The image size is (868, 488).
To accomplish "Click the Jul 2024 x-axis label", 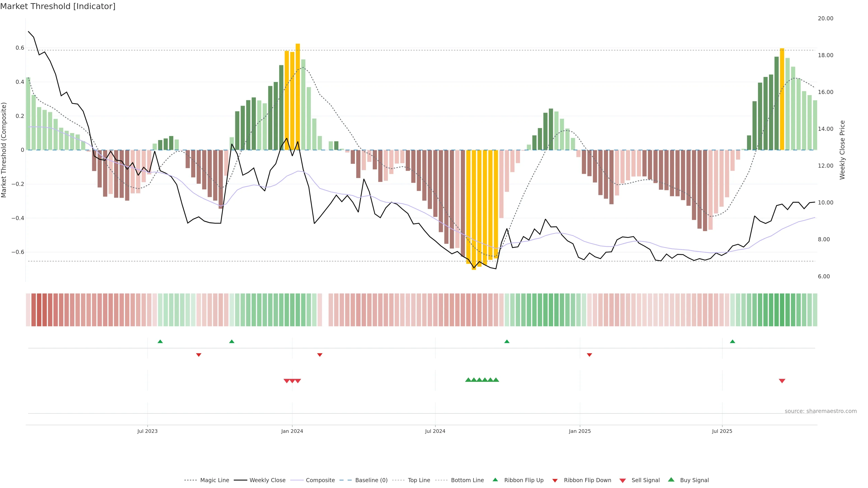I will (435, 431).
